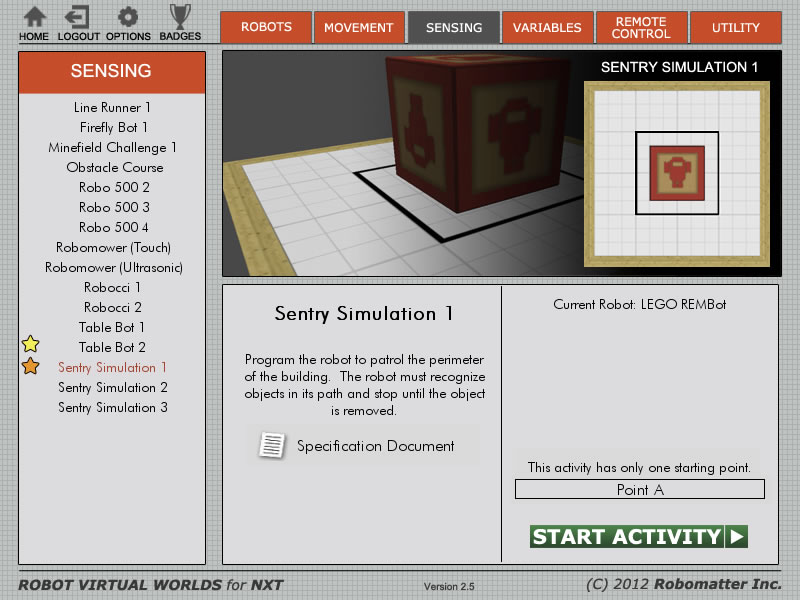This screenshot has height=600, width=800.
Task: Select Line Runner 1 activity
Action: pyautogui.click(x=112, y=107)
